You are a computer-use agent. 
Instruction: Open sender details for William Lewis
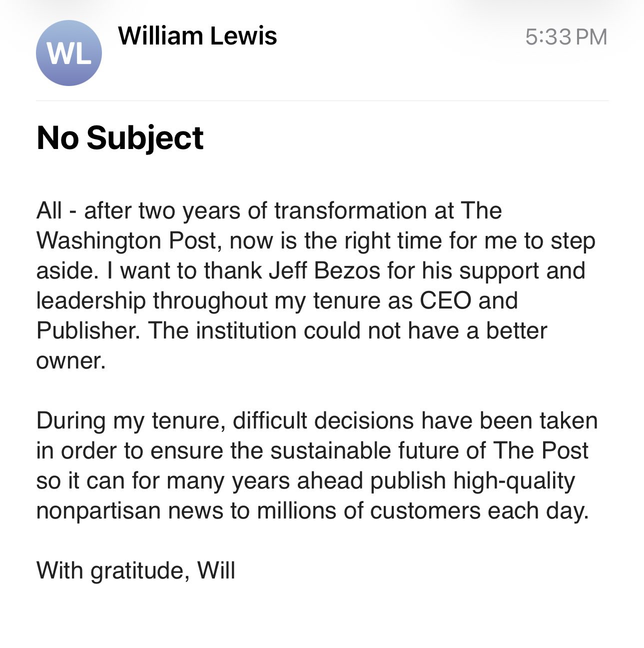coord(197,36)
